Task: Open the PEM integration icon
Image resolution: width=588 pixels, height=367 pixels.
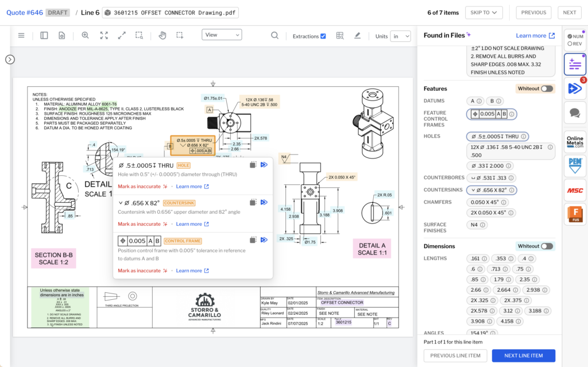Action: click(575, 166)
